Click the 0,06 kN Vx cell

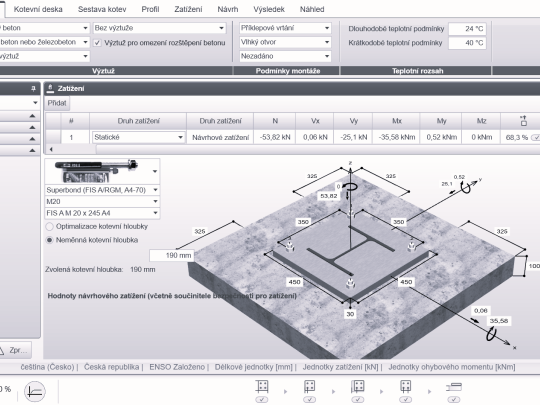pos(315,137)
